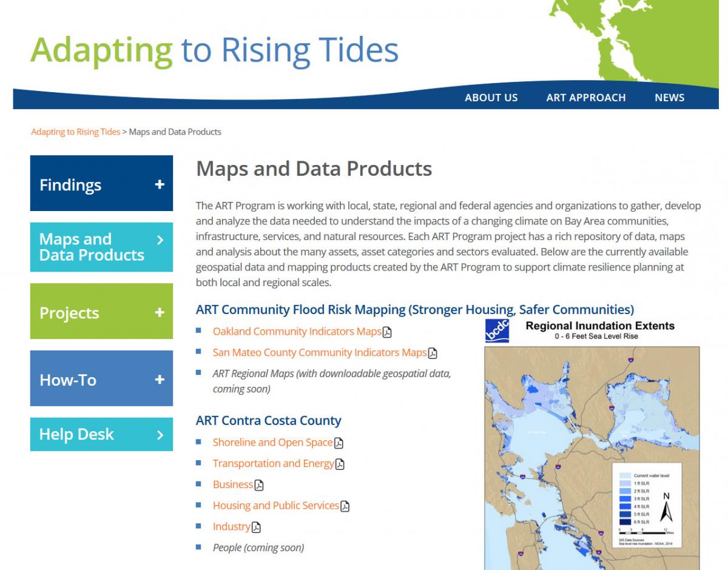Click the 'Regional Inundation Extents' map title
728x570 pixels.
[600, 326]
